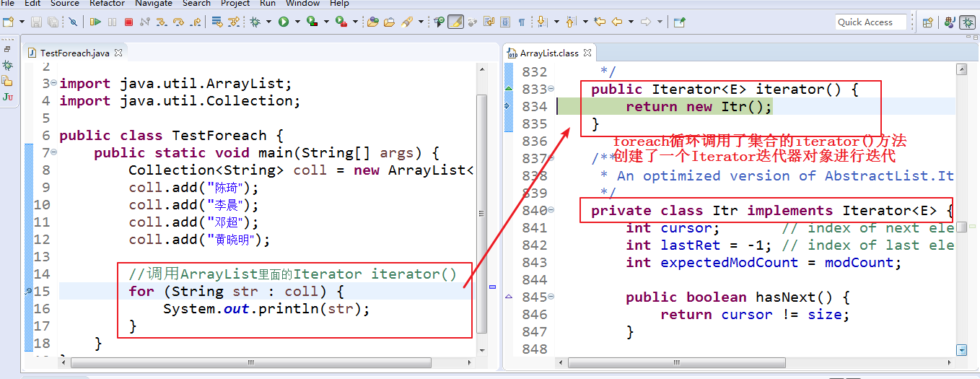This screenshot has width=980, height=379.
Task: Toggle Block Selection Mode
Action: pyautogui.click(x=505, y=22)
